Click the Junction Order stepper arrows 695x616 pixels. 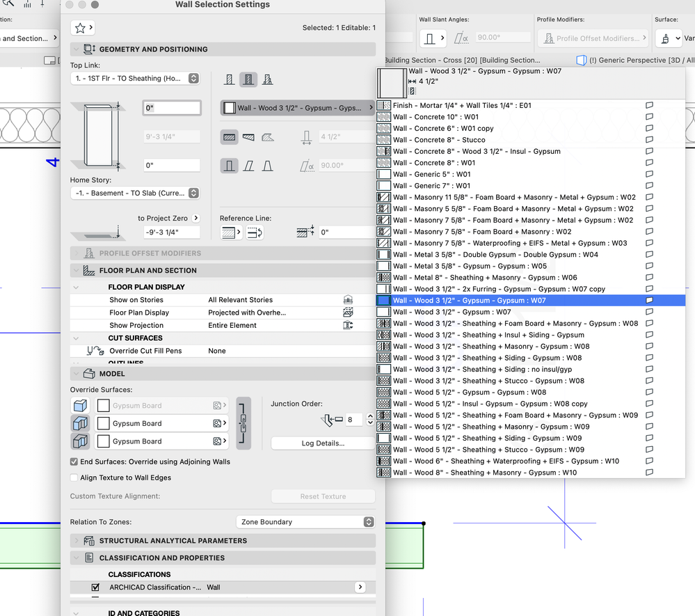click(x=370, y=419)
